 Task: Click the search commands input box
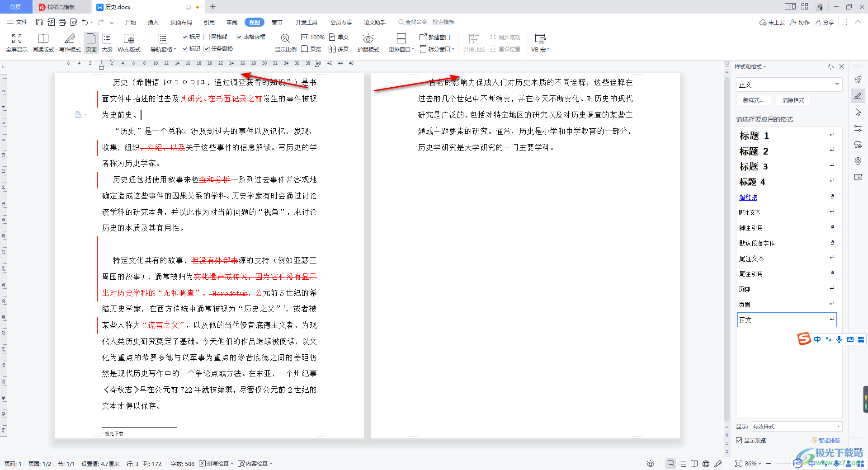pyautogui.click(x=426, y=22)
